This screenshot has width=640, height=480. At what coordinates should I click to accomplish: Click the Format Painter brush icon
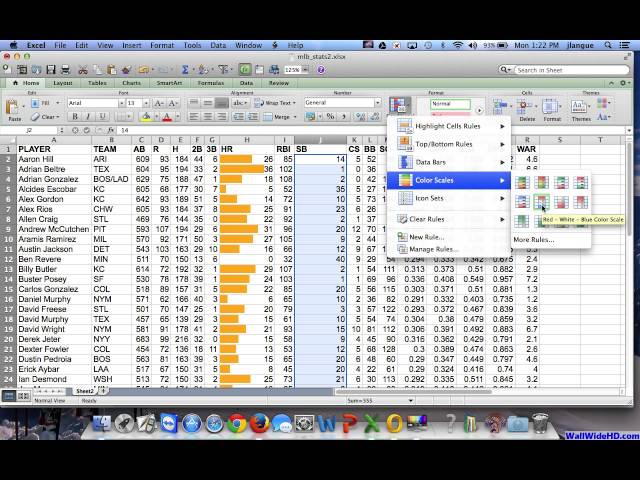click(x=126, y=70)
